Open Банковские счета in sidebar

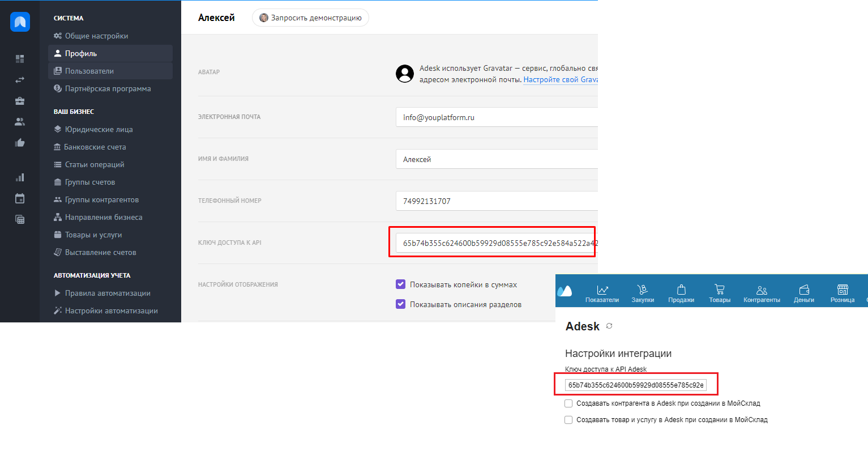tap(110, 147)
